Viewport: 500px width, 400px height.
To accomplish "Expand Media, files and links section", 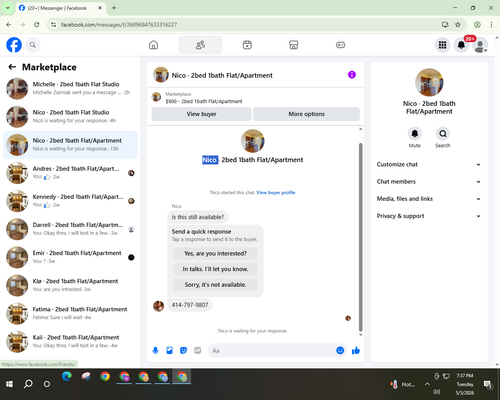I will pos(429,199).
